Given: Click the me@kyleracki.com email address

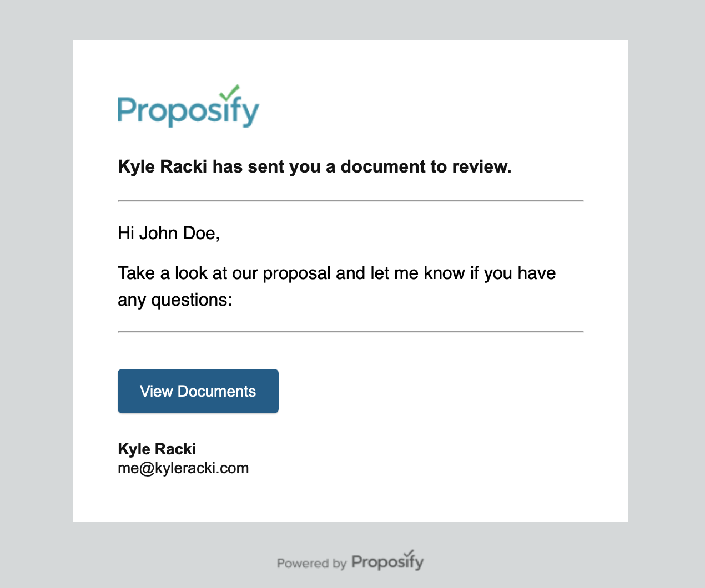Looking at the screenshot, I should coord(183,468).
